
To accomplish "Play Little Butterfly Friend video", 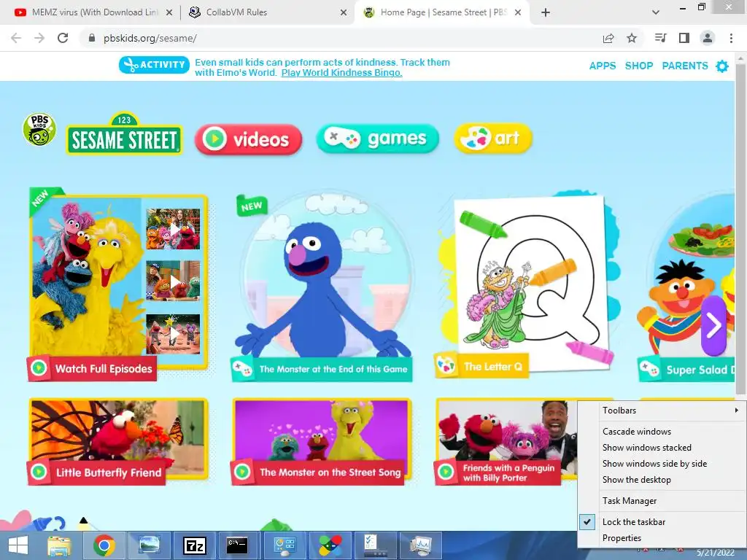I will click(118, 441).
